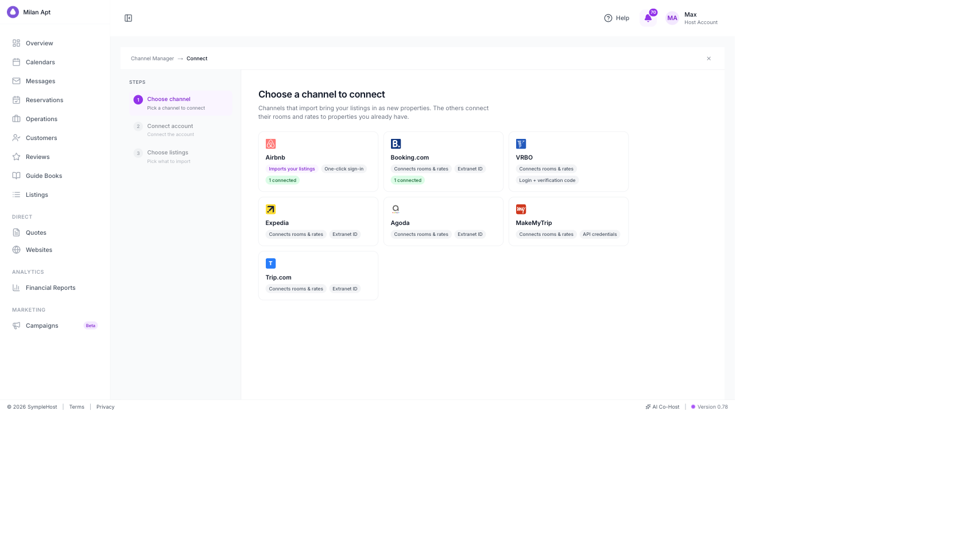Click the Messages envelope icon

(16, 81)
